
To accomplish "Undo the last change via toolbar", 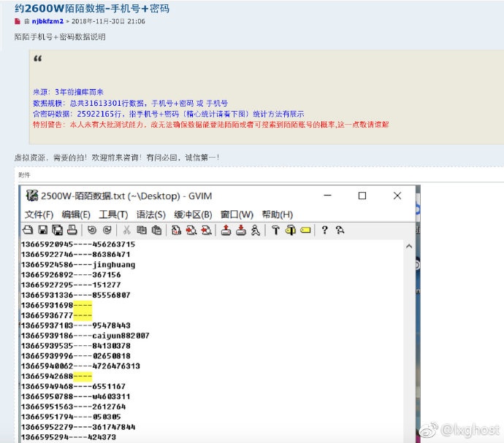I will coord(91,231).
